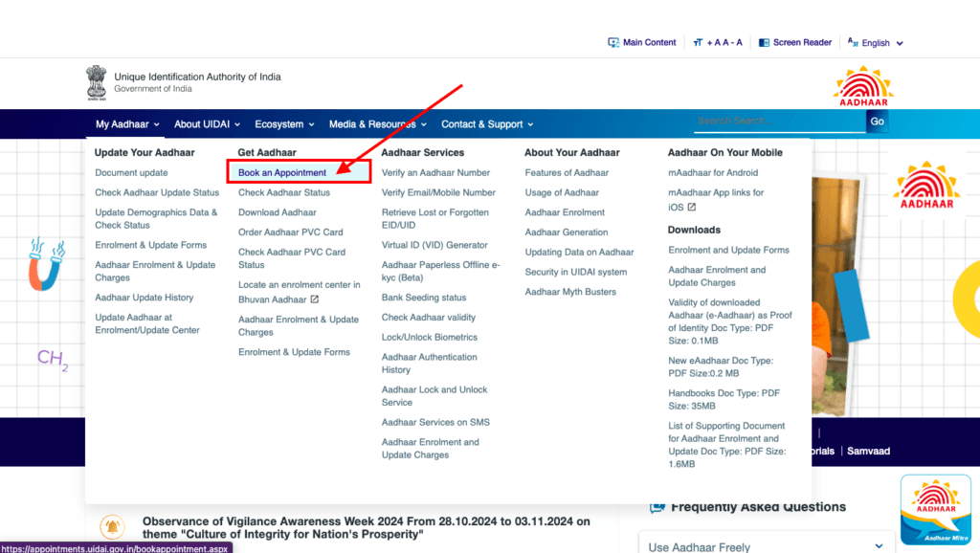Open Order Aadhaar PVC Card link

[x=291, y=232]
